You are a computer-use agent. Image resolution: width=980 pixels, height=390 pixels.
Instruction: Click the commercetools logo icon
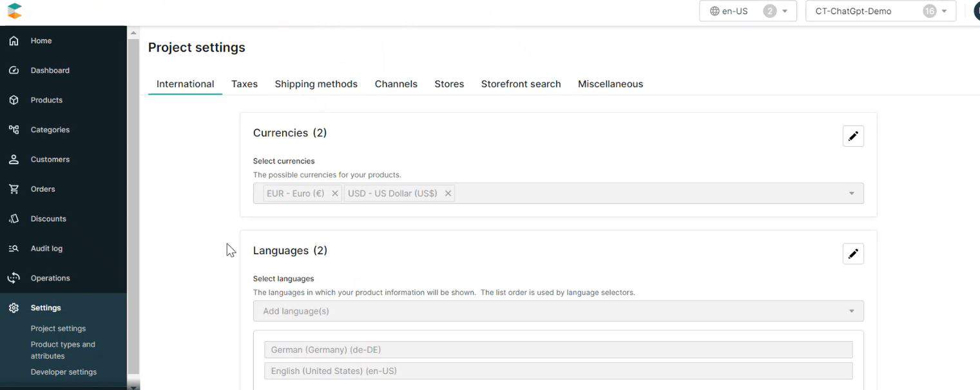[x=14, y=11]
